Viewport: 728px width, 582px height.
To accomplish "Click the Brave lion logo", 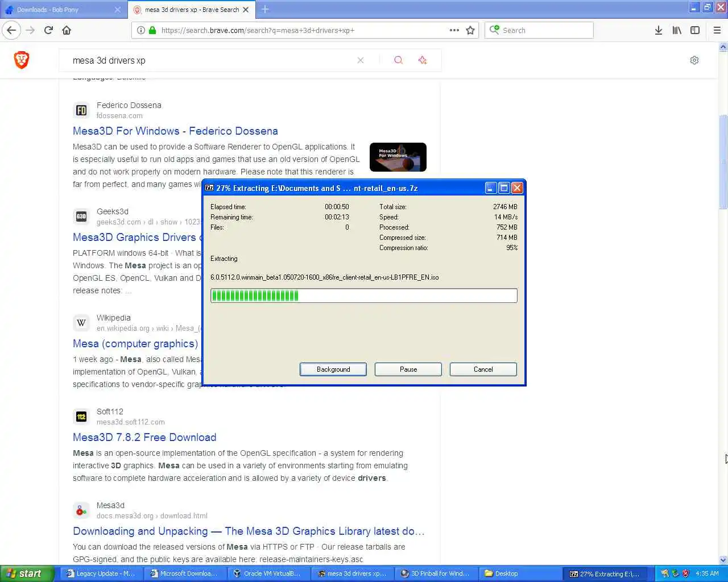I will 22,60.
